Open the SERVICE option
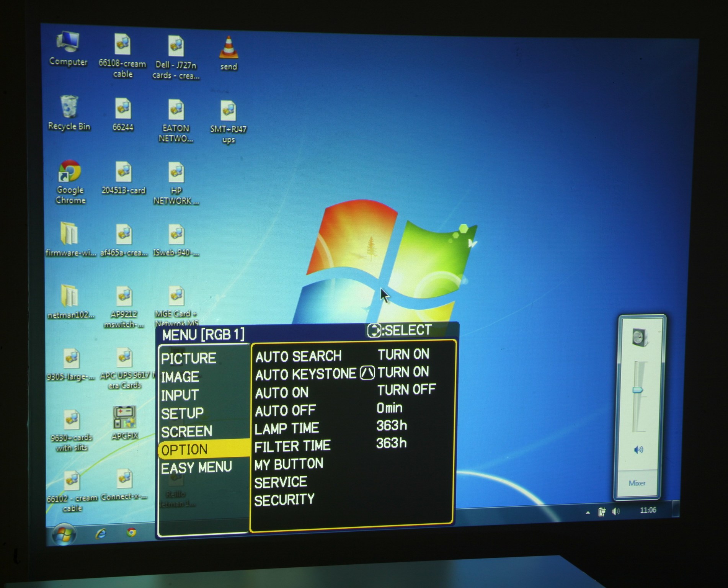Screen dimensions: 728x588 (x=280, y=483)
